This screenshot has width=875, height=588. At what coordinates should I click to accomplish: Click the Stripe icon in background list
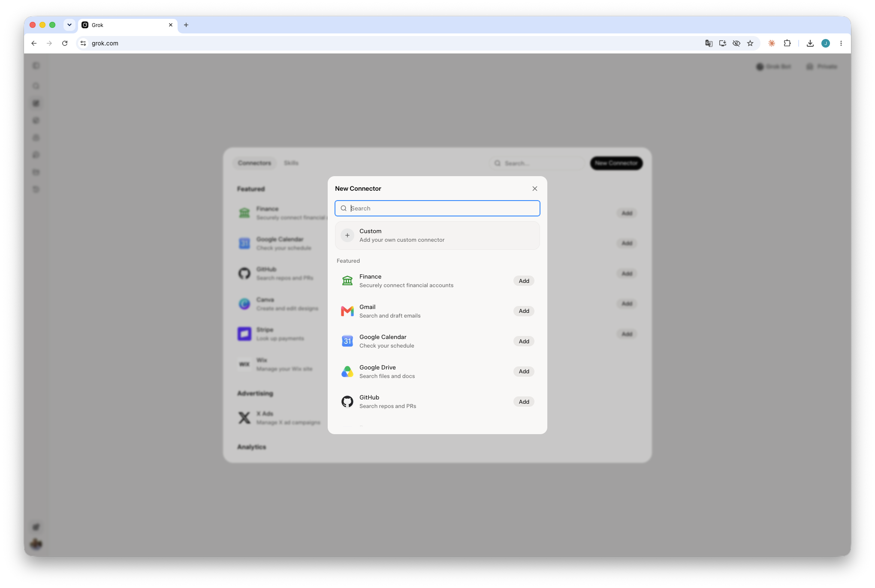[x=244, y=334]
